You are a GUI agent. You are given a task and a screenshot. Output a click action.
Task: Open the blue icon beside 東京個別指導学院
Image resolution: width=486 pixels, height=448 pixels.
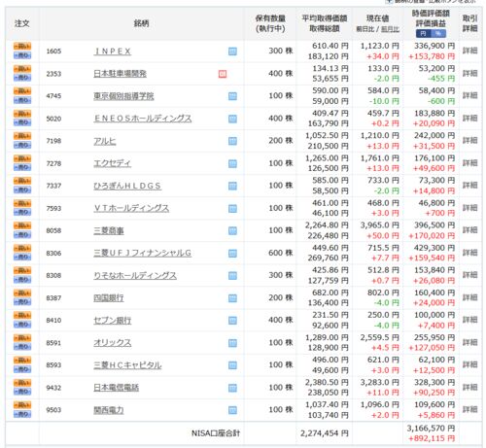(x=232, y=96)
